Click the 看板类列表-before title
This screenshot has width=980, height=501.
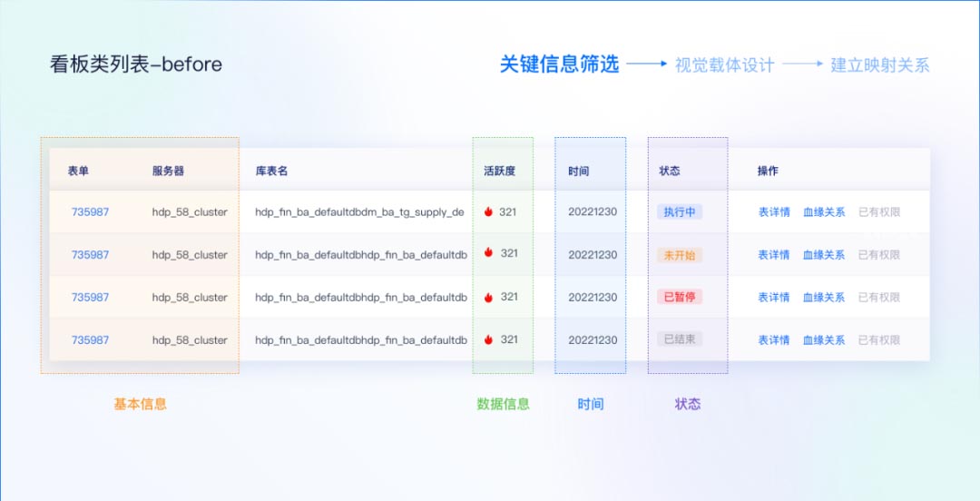point(135,64)
